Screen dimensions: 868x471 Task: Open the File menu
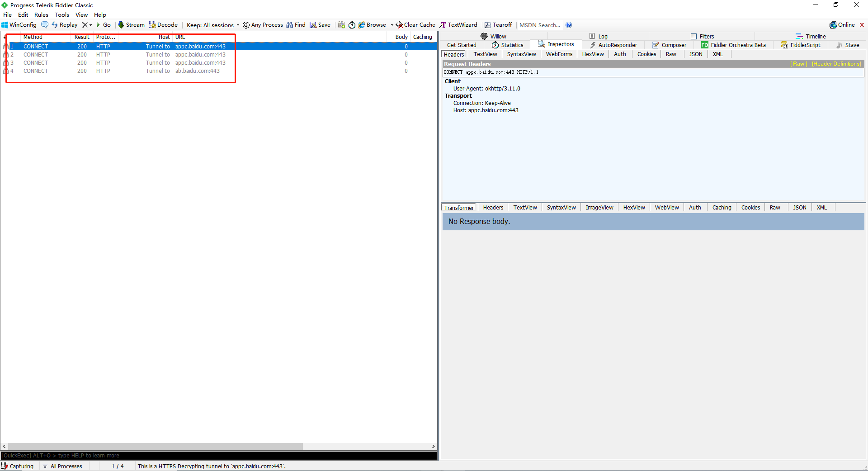click(8, 14)
